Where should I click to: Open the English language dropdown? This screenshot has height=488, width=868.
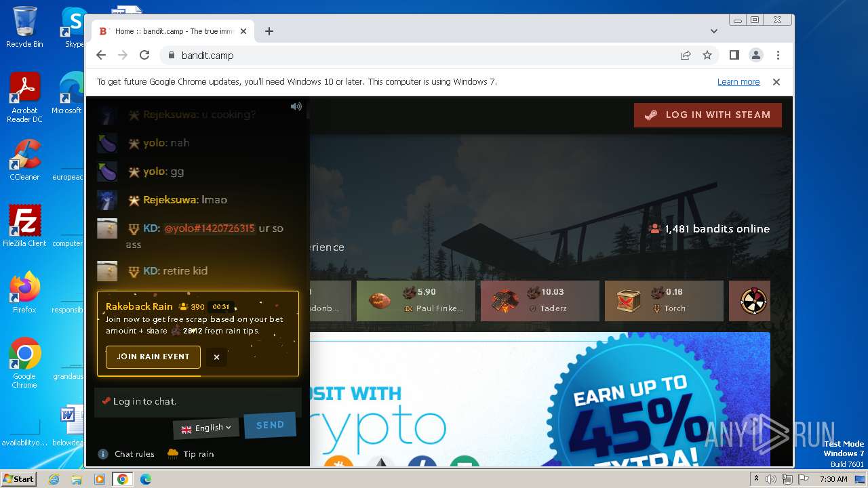click(206, 428)
